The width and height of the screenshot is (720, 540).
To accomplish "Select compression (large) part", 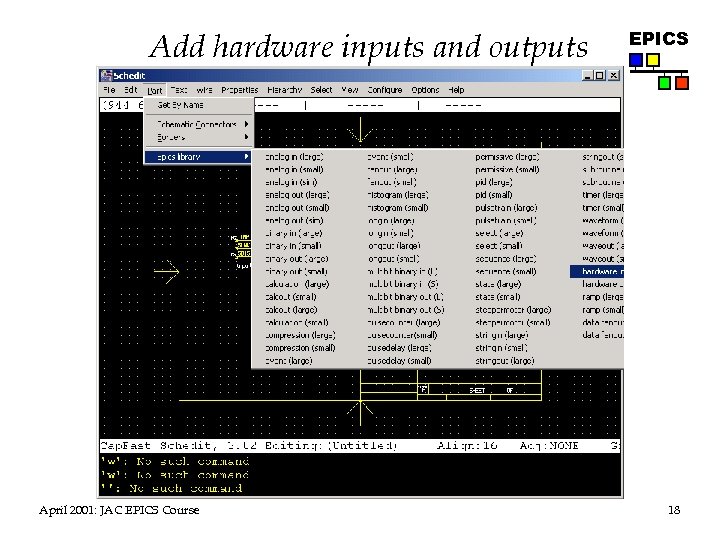I will (x=300, y=335).
